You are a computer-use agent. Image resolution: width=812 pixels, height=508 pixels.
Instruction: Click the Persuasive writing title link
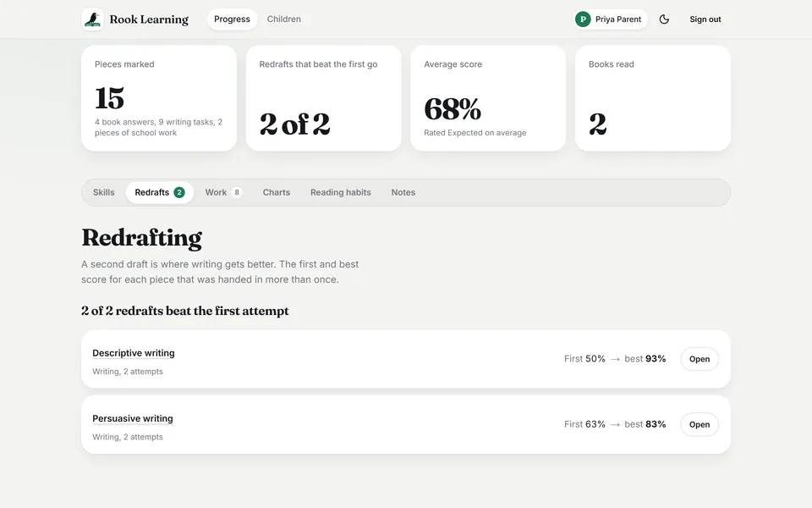(x=133, y=418)
